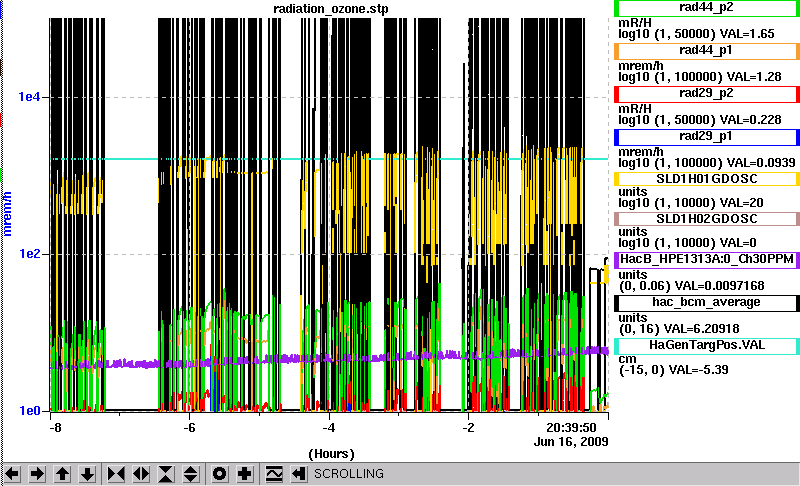The width and height of the screenshot is (800, 486).
Task: Click the 1e0 y-axis label
Action: pos(29,411)
